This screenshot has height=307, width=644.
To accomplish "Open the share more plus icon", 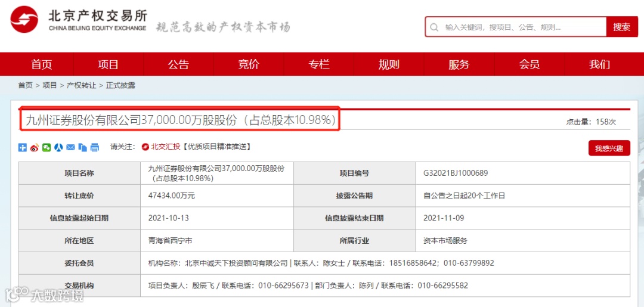I will [x=22, y=147].
